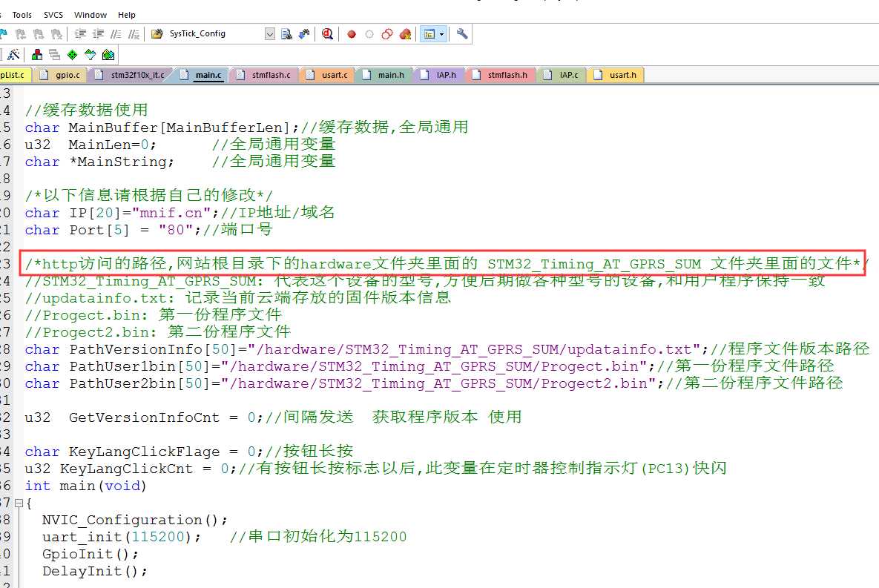The height and width of the screenshot is (588, 879).
Task: Open the Help menu
Action: (x=127, y=15)
